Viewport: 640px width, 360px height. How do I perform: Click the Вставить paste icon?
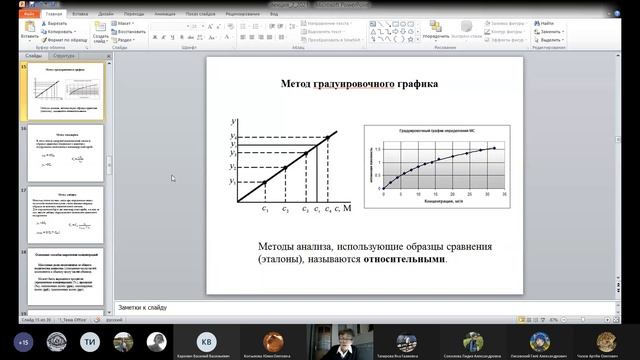(x=29, y=27)
